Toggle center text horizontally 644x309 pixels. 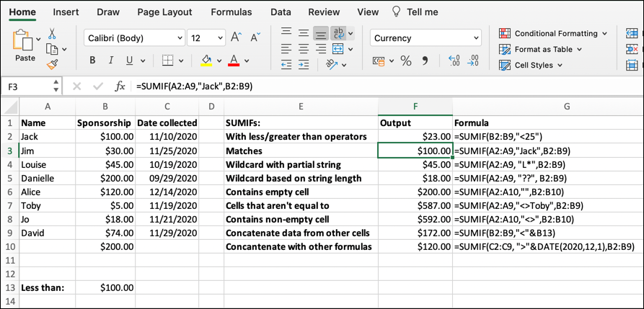[x=303, y=49]
